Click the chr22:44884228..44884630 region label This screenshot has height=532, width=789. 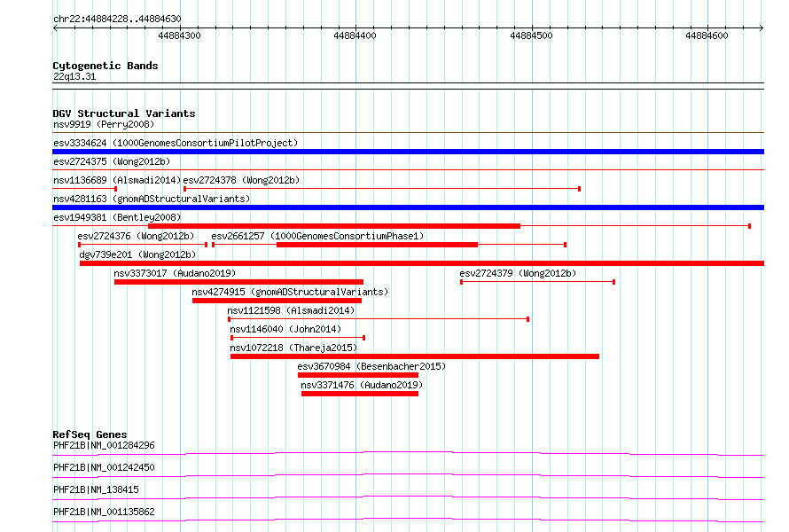click(117, 19)
